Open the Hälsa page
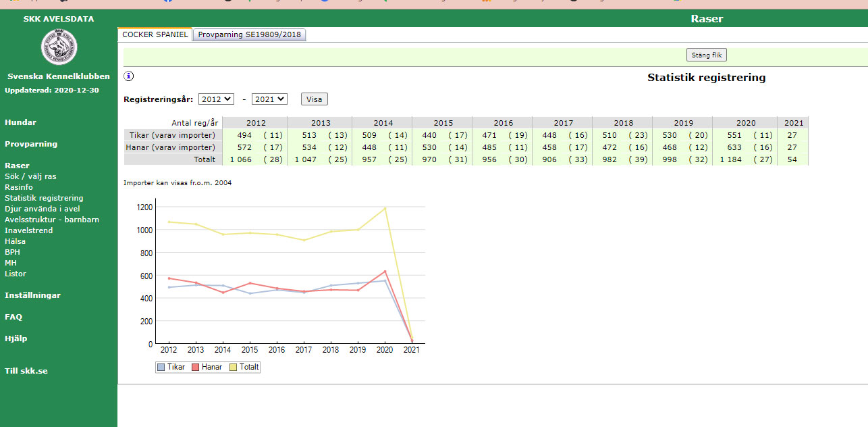The height and width of the screenshot is (427, 868). [16, 241]
